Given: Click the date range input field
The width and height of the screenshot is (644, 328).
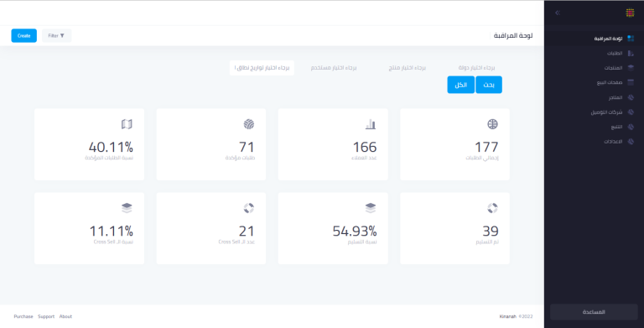Looking at the screenshot, I should click(x=262, y=68).
